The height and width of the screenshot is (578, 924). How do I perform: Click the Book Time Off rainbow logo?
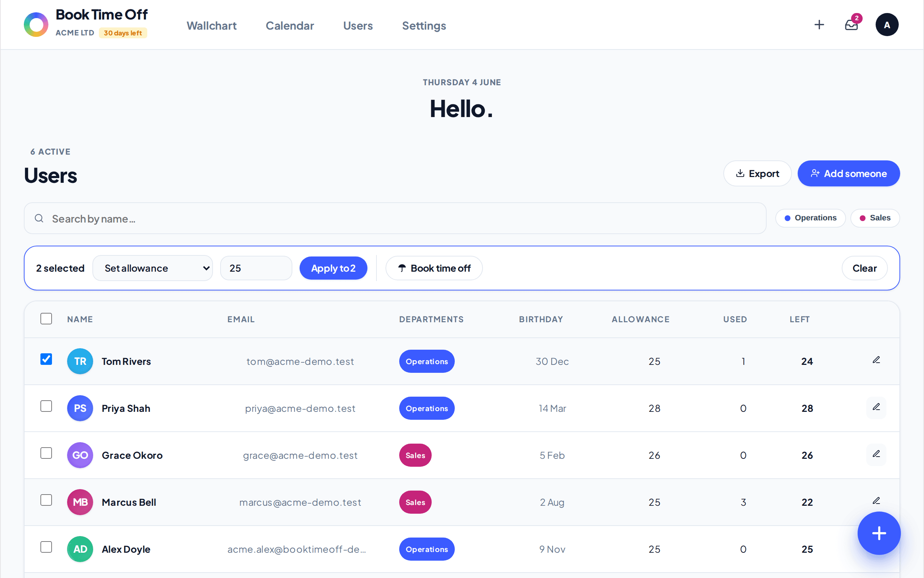coord(36,25)
